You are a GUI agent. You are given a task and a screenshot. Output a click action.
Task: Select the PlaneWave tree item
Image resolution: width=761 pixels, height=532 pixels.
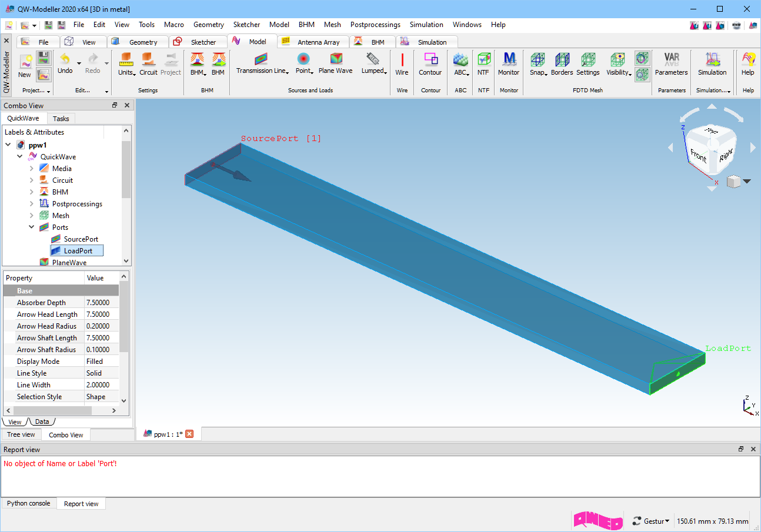69,262
